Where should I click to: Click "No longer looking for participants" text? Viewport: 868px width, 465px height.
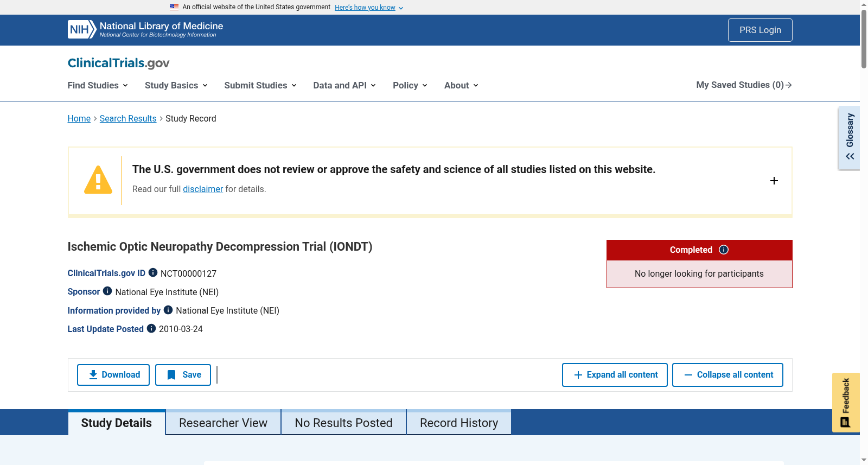click(x=699, y=274)
